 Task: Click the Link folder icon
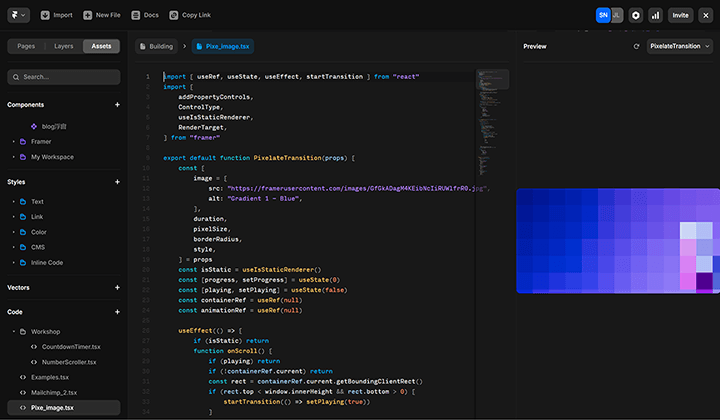click(x=23, y=217)
